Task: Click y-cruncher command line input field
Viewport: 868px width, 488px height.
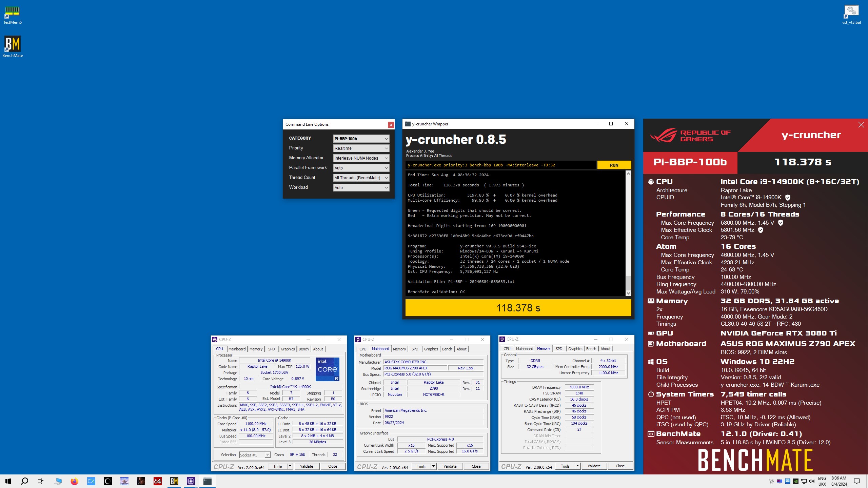Action: pyautogui.click(x=501, y=165)
